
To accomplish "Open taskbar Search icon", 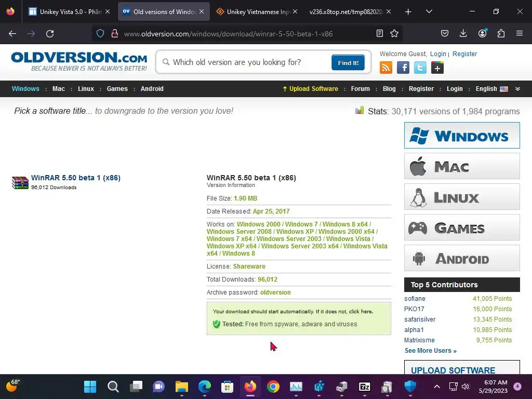I will click(x=113, y=387).
